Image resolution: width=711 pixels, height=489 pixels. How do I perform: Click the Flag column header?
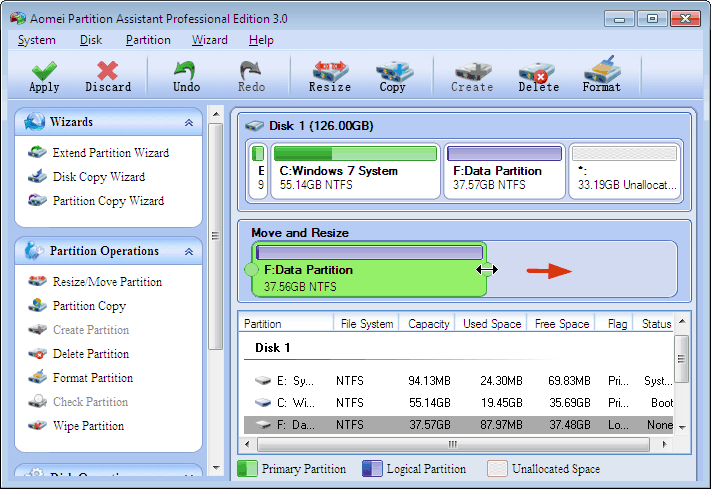614,324
